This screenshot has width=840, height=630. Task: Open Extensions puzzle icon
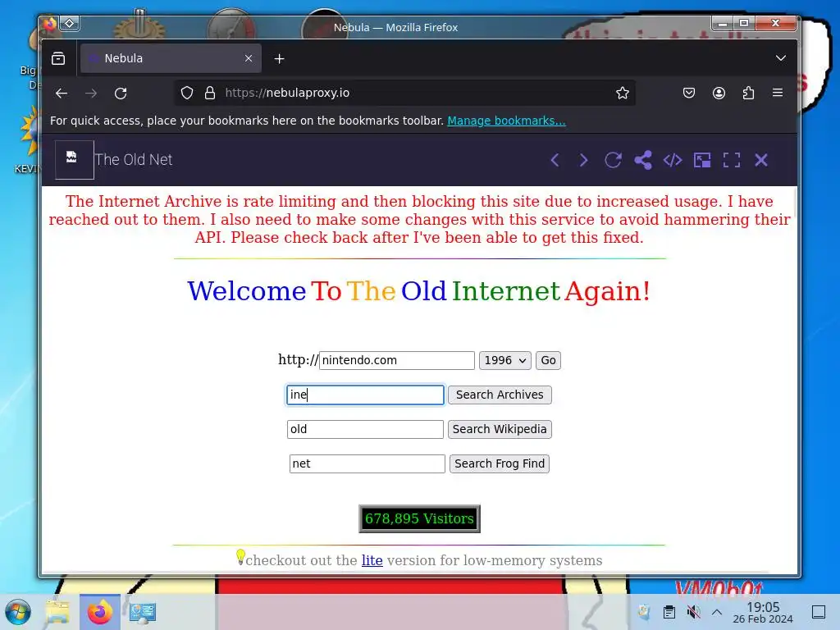[x=748, y=94]
